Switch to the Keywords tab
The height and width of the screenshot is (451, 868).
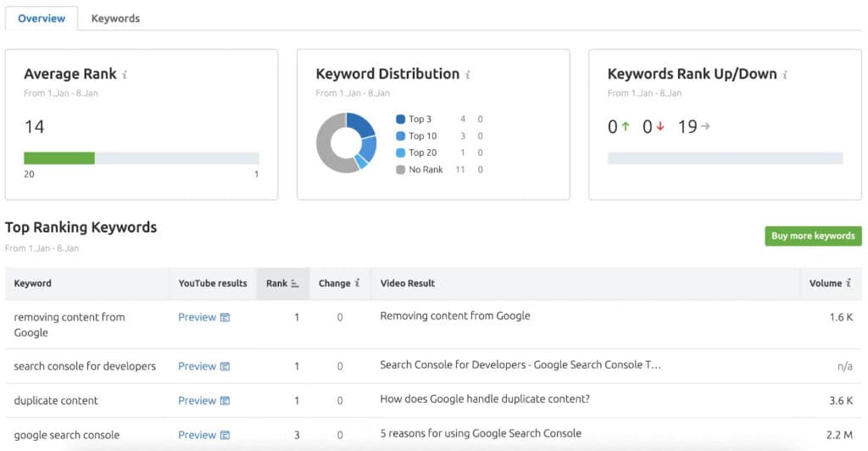tap(115, 18)
